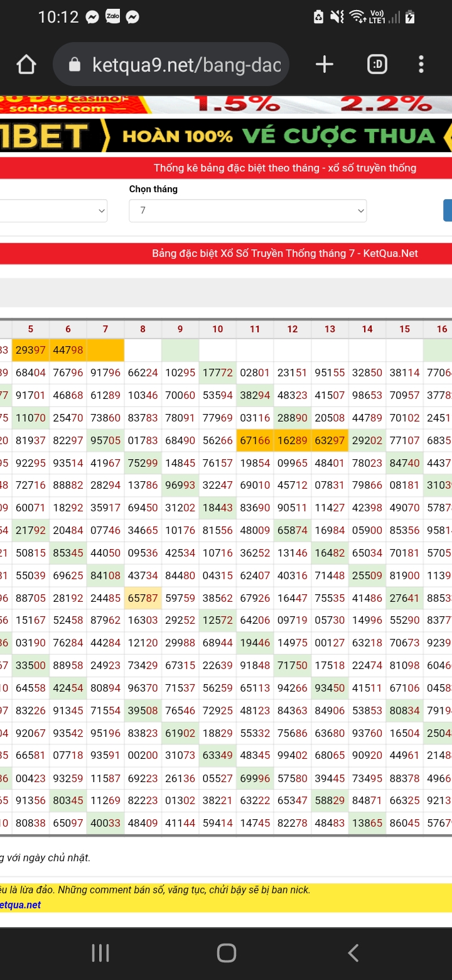Image resolution: width=452 pixels, height=980 pixels.
Task: Expand the partially visible left dropdown
Action: point(53,210)
